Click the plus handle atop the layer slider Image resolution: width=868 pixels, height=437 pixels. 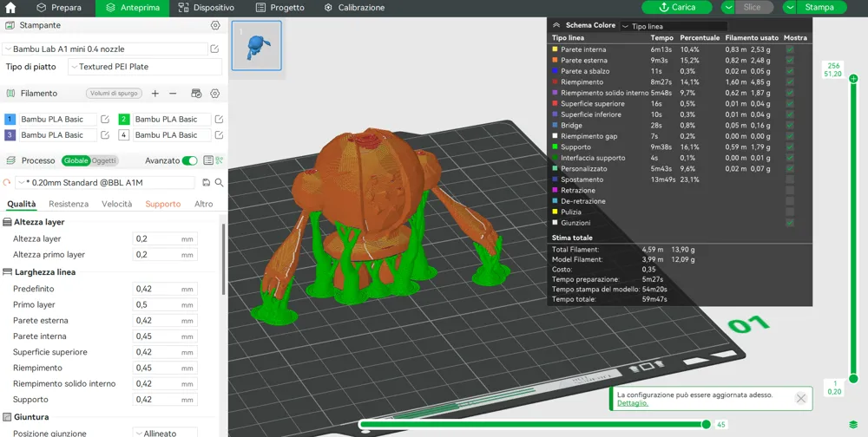[853, 79]
